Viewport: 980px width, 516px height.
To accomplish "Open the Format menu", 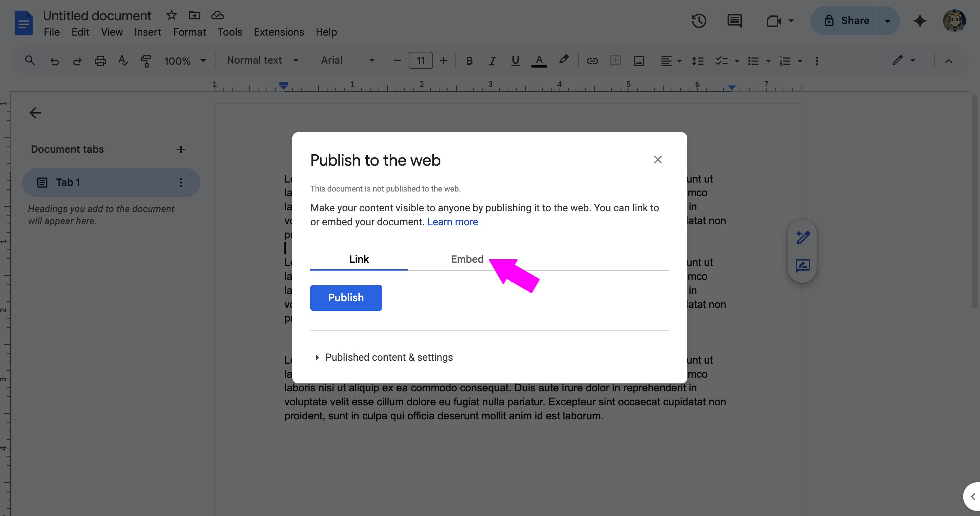I will [x=190, y=32].
